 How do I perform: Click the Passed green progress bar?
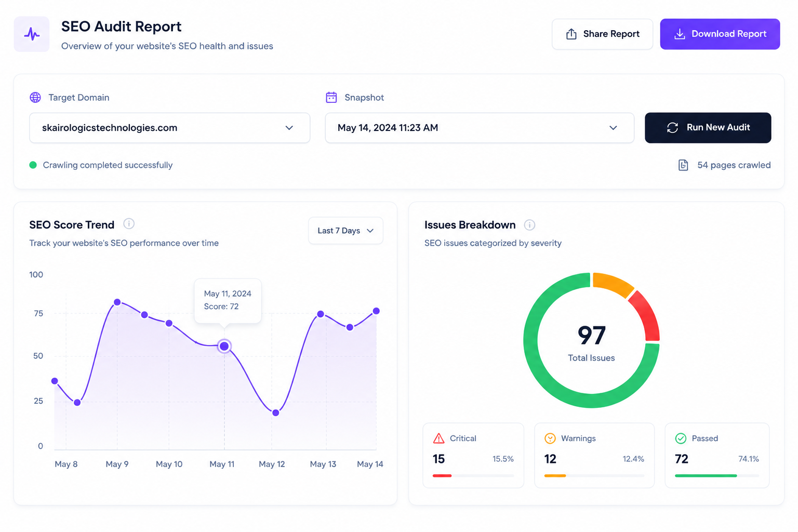click(x=706, y=475)
